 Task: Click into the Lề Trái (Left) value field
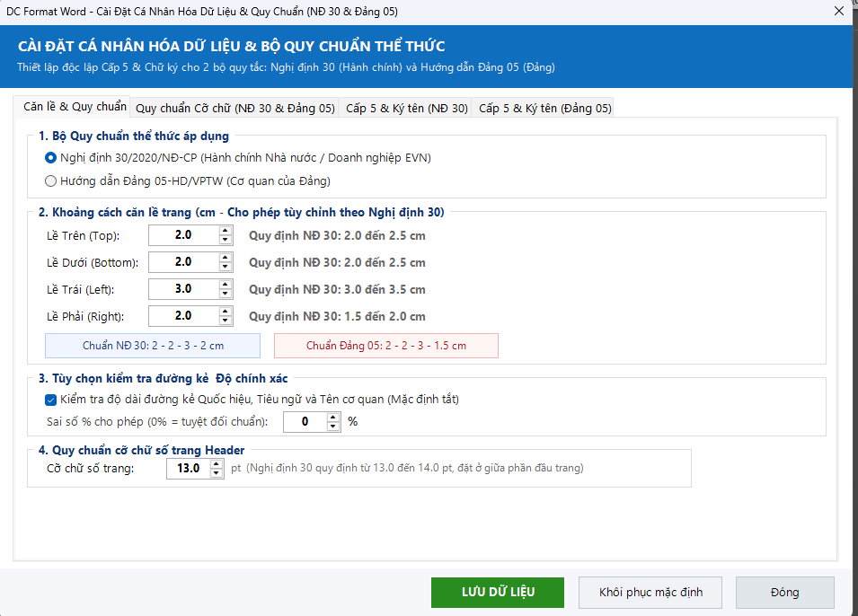click(x=183, y=289)
